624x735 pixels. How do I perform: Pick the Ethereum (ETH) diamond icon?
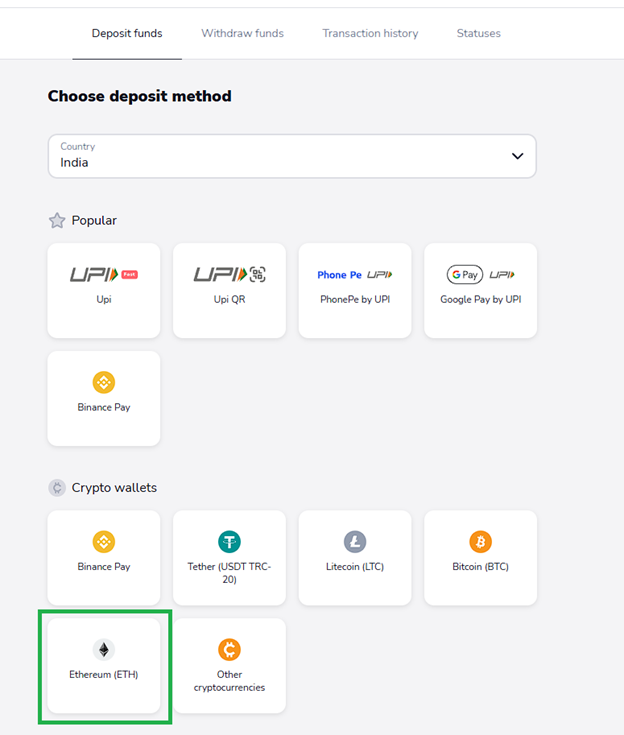(x=104, y=649)
